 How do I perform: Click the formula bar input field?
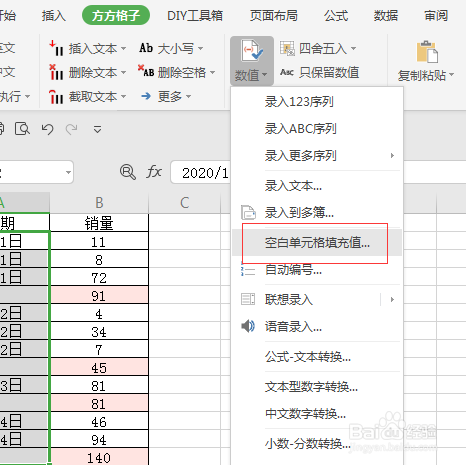tap(200, 172)
